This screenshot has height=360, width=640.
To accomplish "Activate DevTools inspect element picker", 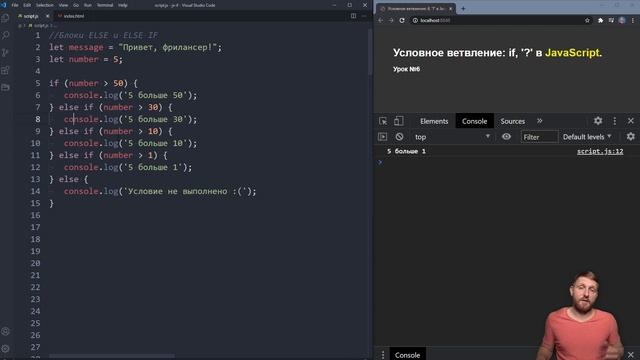I will tap(383, 121).
